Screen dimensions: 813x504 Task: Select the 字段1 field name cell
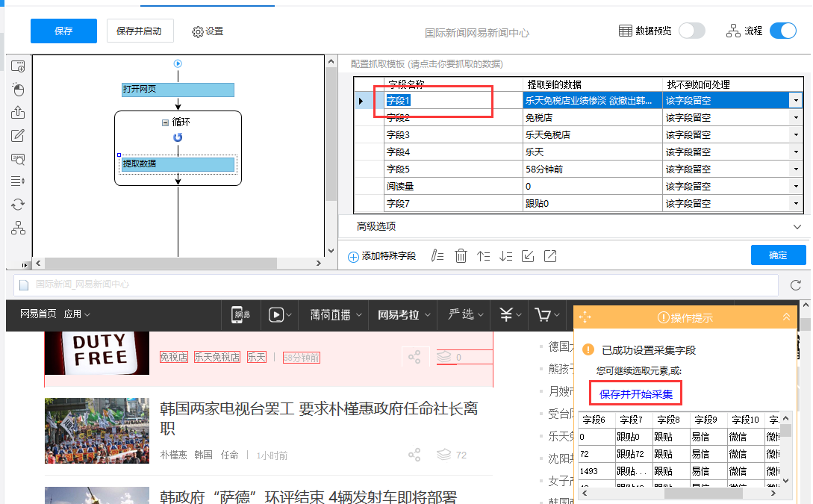tap(453, 100)
